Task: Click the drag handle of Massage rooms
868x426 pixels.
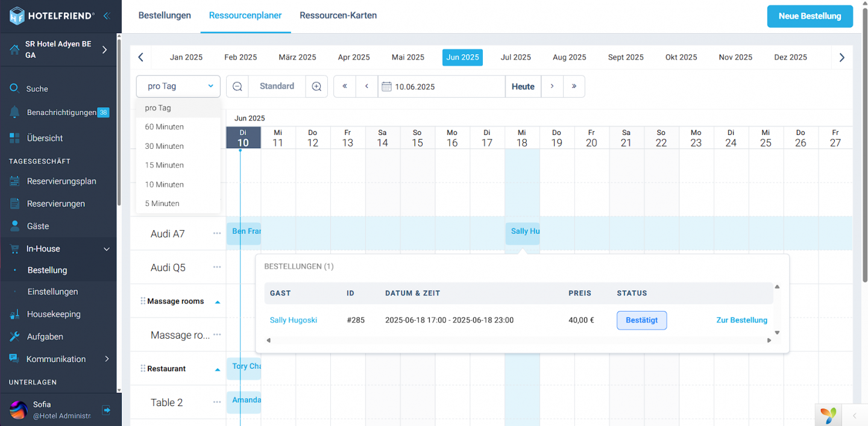Action: pos(143,301)
